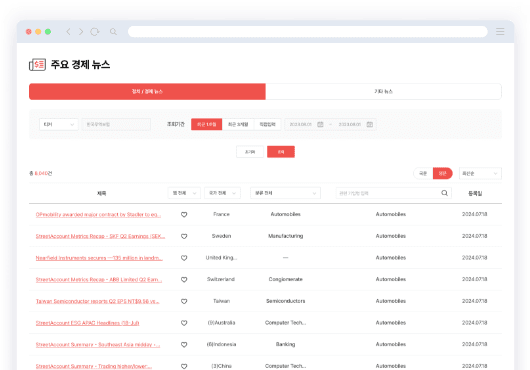The width and height of the screenshot is (530, 370).
Task: Open the OPmobility awarded major contract link
Action: [x=98, y=215]
